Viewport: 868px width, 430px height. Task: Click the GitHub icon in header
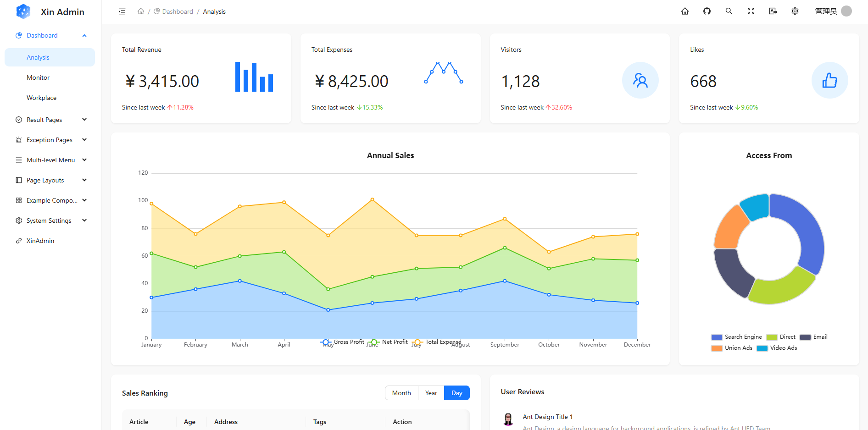pos(707,11)
